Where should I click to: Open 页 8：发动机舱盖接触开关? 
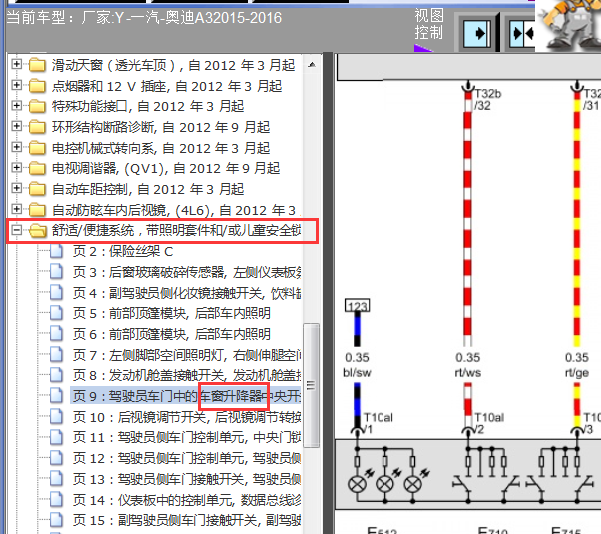pyautogui.click(x=187, y=375)
